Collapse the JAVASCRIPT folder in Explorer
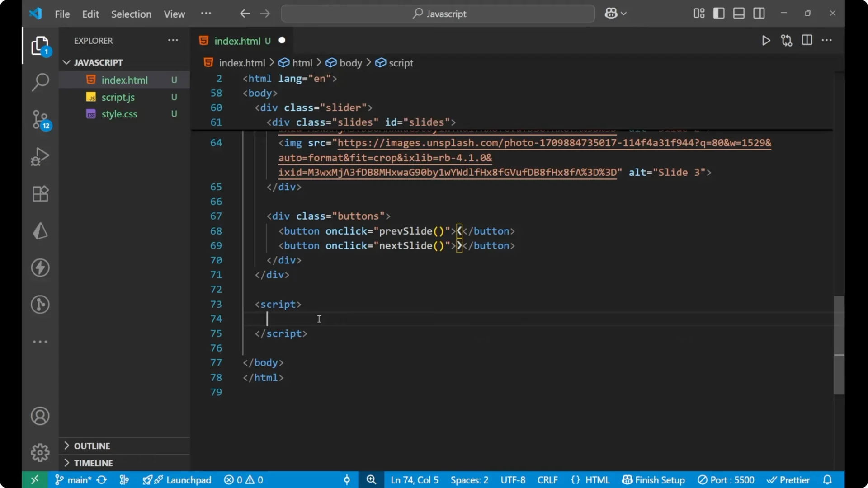Image resolution: width=868 pixels, height=488 pixels. click(66, 62)
